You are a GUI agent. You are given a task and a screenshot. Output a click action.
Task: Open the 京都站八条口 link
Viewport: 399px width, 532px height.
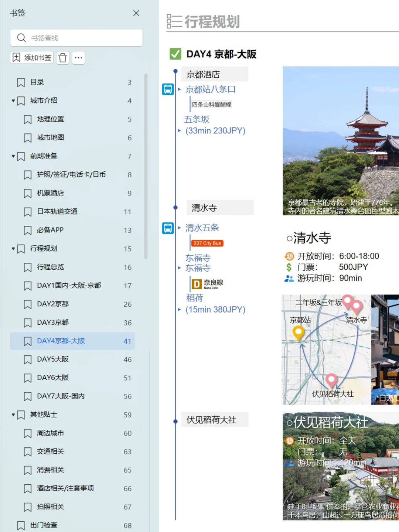[x=209, y=89]
